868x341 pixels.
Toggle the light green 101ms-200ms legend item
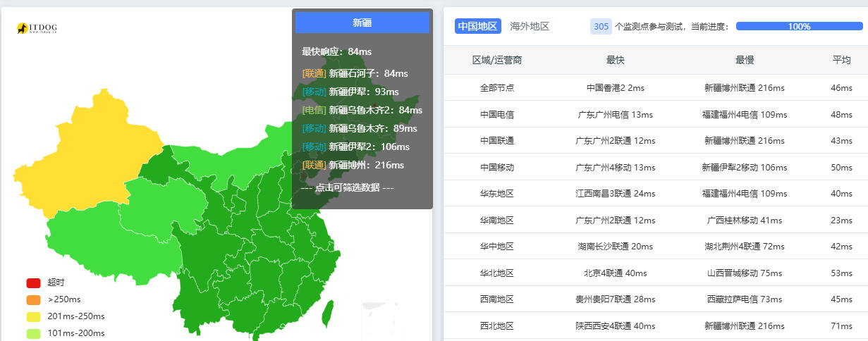[x=65, y=333]
